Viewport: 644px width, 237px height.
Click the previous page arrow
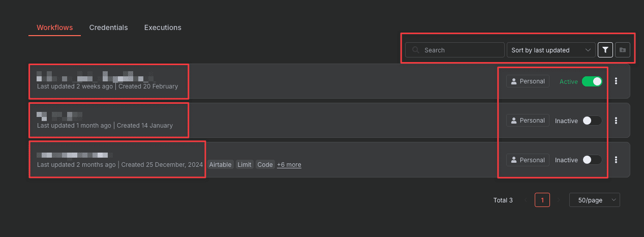click(526, 200)
